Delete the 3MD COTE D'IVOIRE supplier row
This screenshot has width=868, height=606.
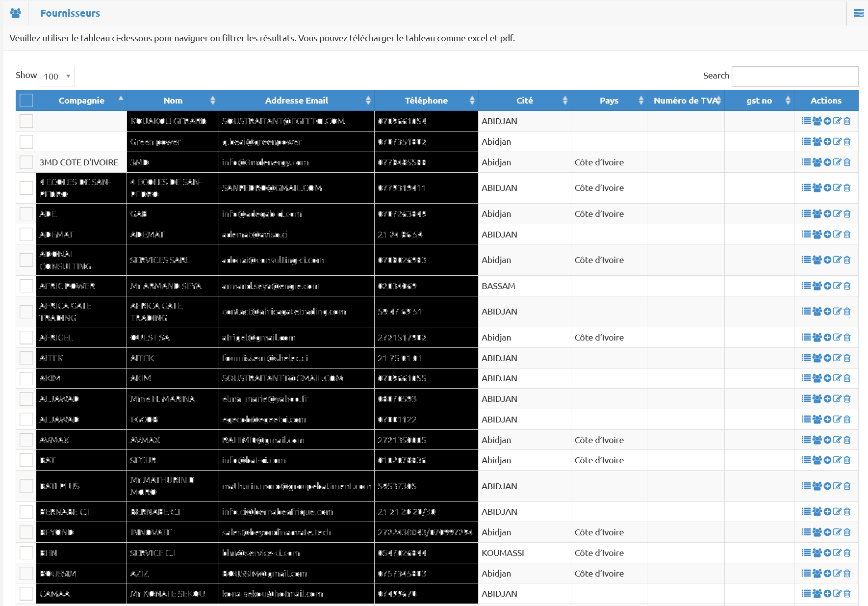tap(847, 162)
